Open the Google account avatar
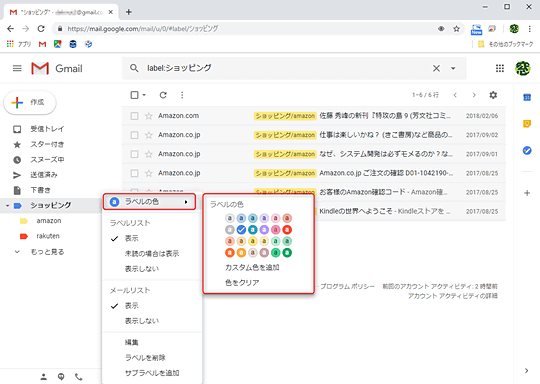Screen dimensions: 540x384 tap(522, 68)
